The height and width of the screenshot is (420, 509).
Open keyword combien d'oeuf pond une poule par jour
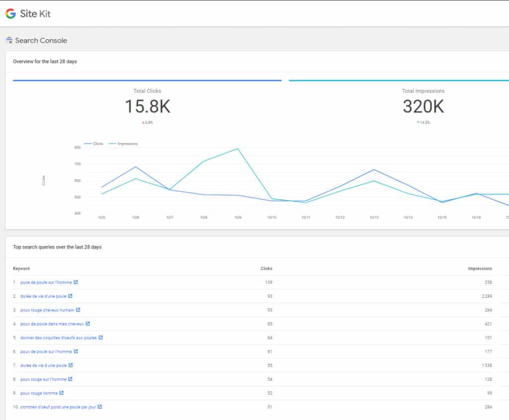point(58,407)
